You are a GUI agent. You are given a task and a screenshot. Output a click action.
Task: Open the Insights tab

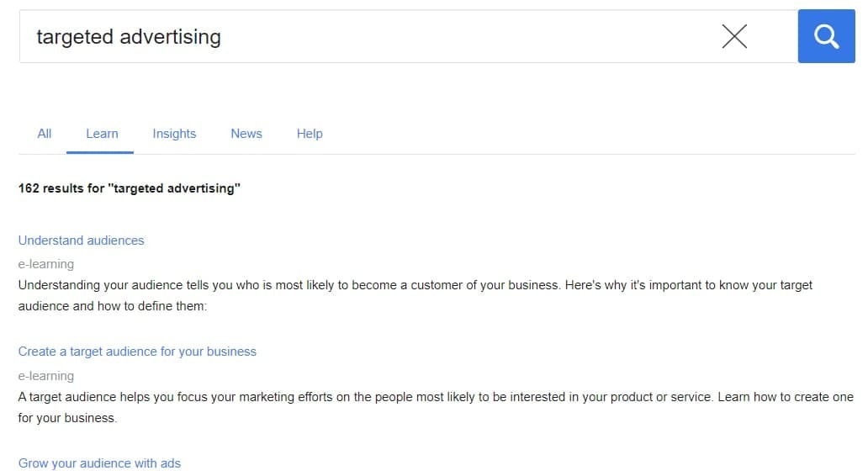[x=174, y=133]
